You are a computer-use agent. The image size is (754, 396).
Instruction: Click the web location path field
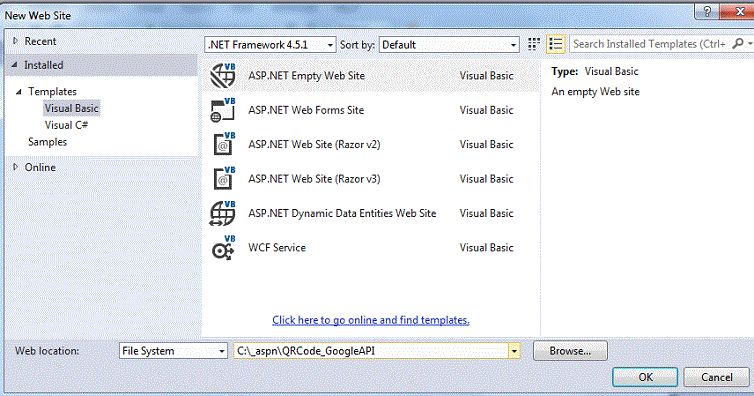(371, 351)
